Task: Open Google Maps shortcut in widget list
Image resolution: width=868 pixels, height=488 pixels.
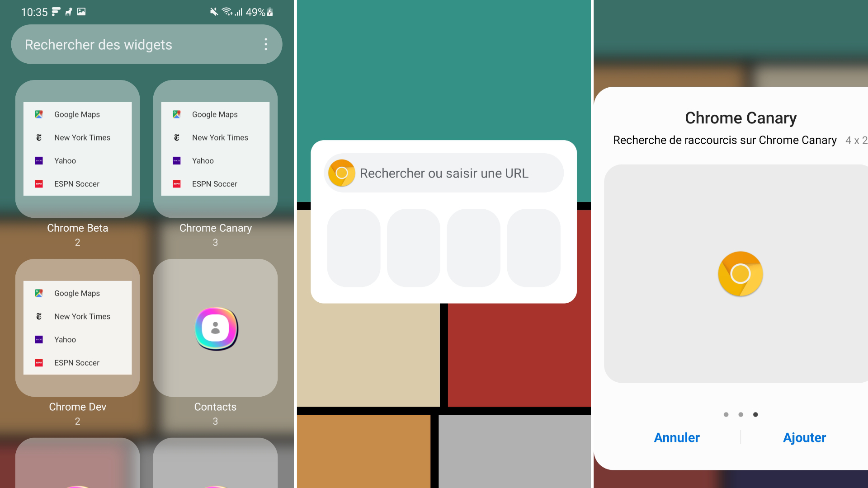Action: 76,114
